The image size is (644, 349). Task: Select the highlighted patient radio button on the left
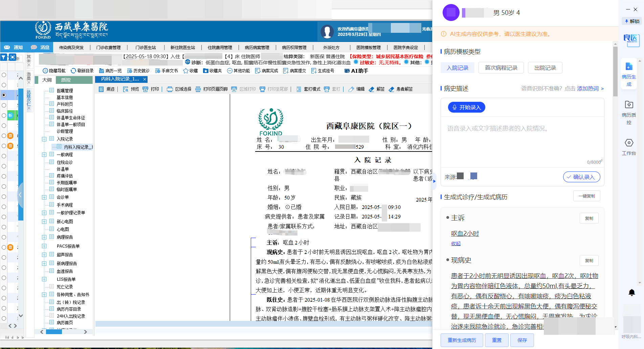click(4, 95)
